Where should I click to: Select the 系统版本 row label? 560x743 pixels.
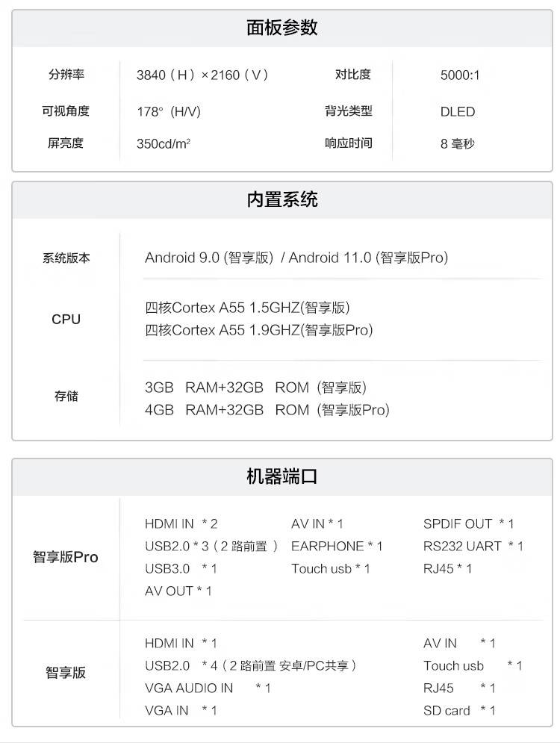(x=66, y=258)
